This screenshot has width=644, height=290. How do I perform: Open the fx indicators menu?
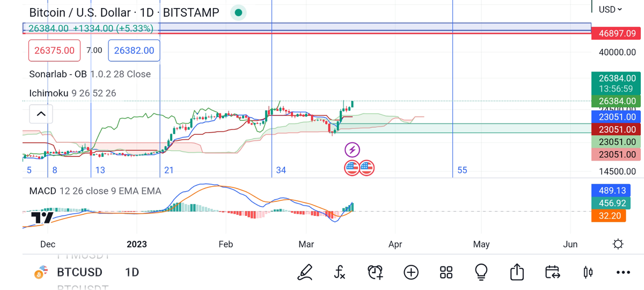(x=339, y=272)
